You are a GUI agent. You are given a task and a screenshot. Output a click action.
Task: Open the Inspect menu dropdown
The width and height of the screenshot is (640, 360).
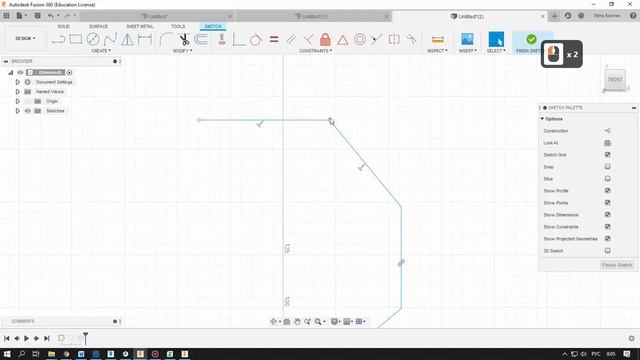pos(437,51)
